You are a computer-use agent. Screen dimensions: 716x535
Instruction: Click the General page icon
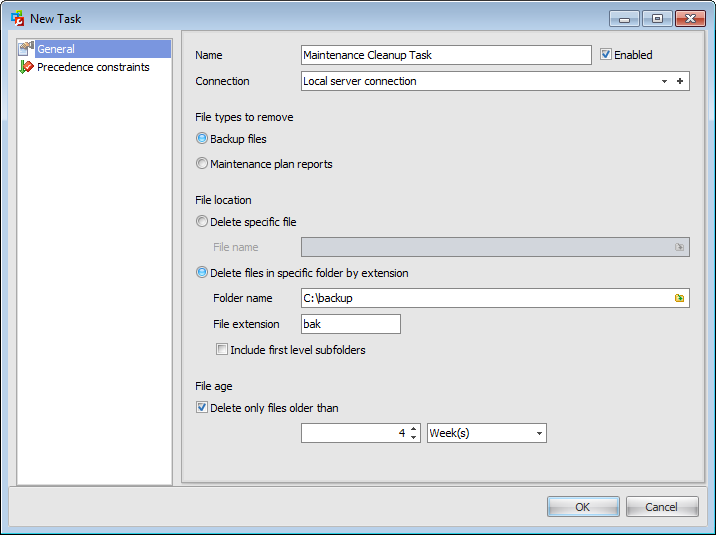tap(26, 48)
